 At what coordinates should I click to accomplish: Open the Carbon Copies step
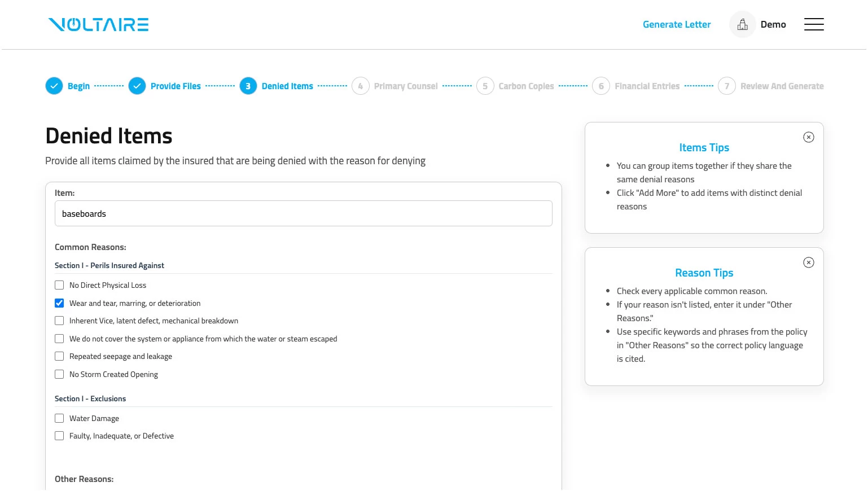click(515, 86)
